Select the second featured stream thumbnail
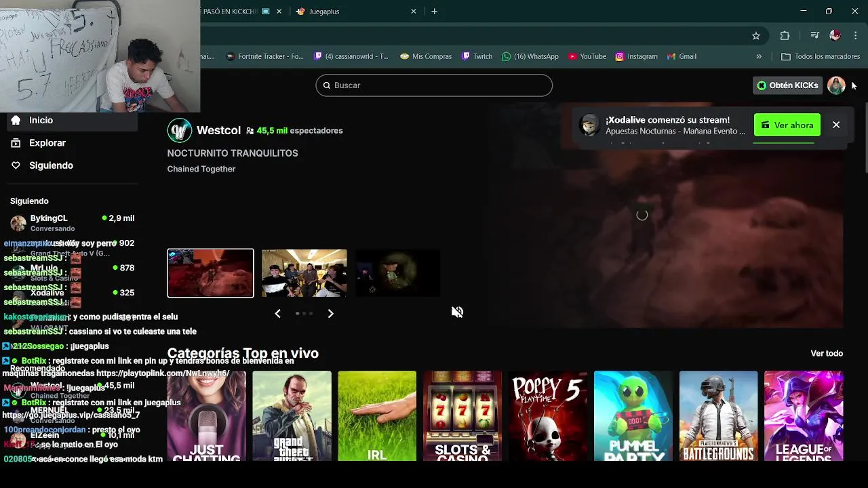The width and height of the screenshot is (868, 488). pyautogui.click(x=304, y=273)
